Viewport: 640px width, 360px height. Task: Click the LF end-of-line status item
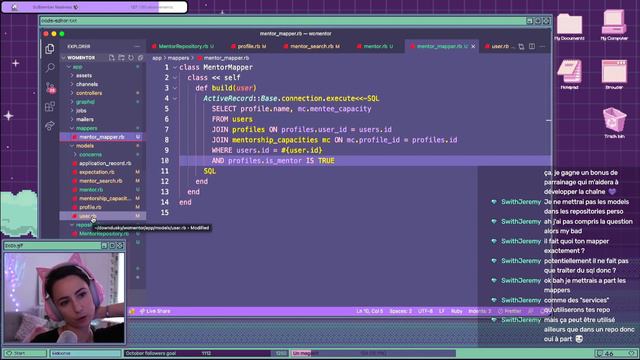click(x=441, y=311)
